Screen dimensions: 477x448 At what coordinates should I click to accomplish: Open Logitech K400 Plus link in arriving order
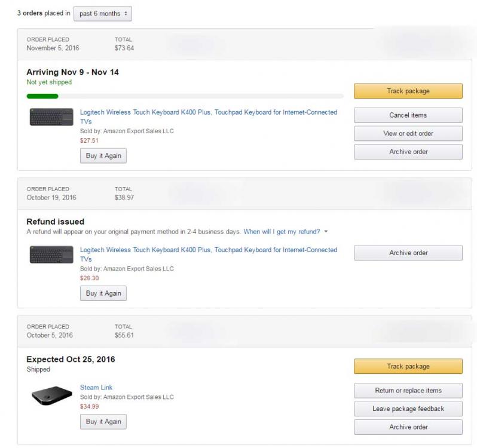pyautogui.click(x=208, y=112)
